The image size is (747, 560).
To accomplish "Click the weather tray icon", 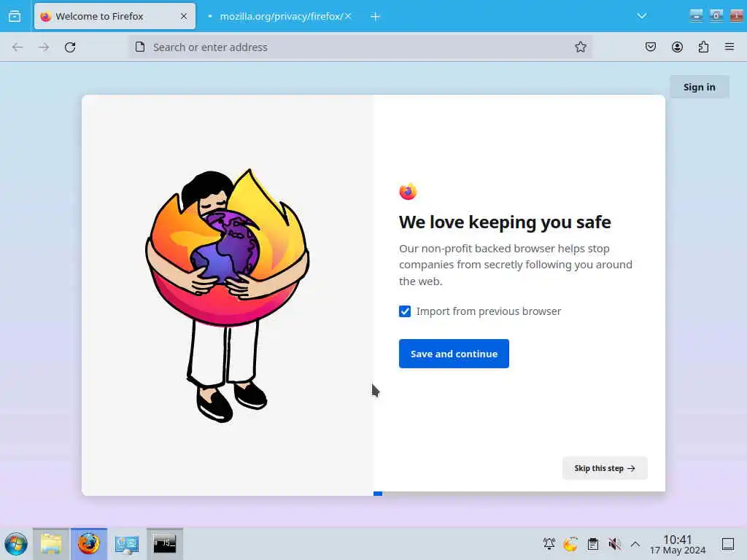I will coord(570,544).
